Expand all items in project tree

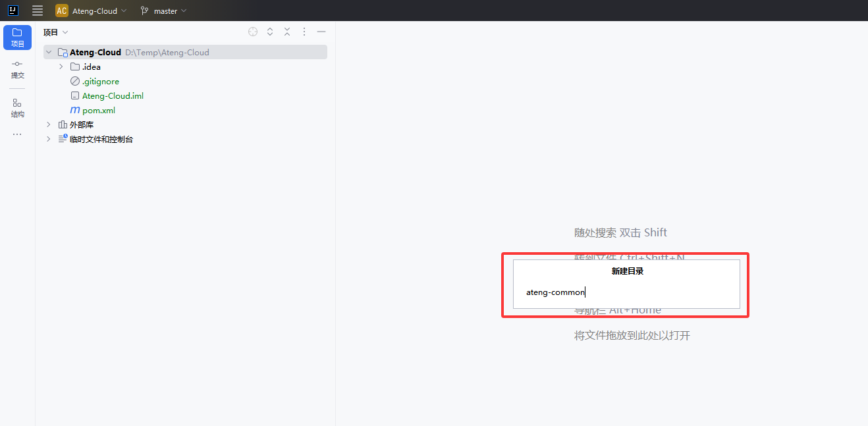click(x=270, y=32)
